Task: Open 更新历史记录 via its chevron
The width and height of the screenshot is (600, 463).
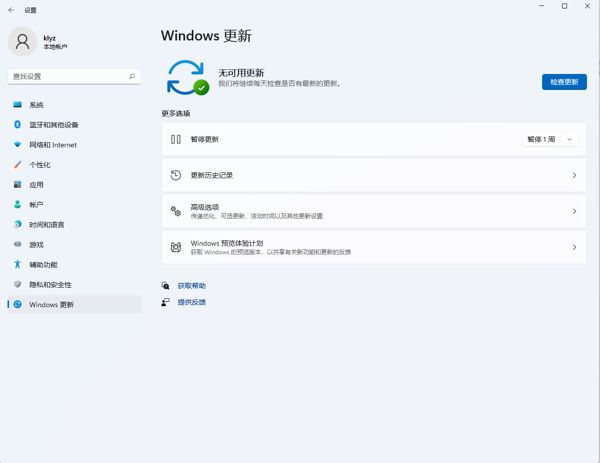Action: click(x=574, y=175)
